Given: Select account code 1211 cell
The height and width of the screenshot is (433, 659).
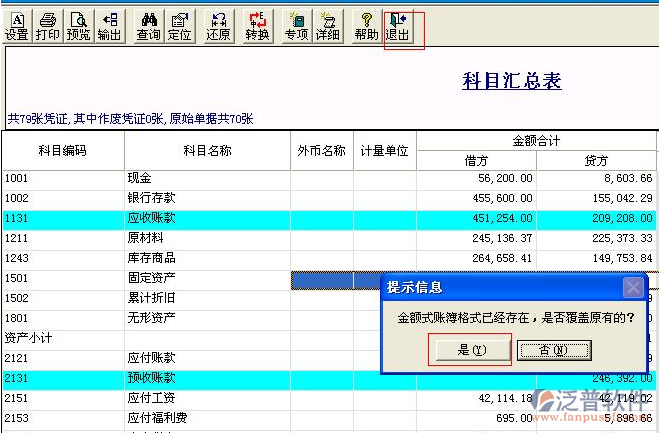Looking at the screenshot, I should (63, 238).
